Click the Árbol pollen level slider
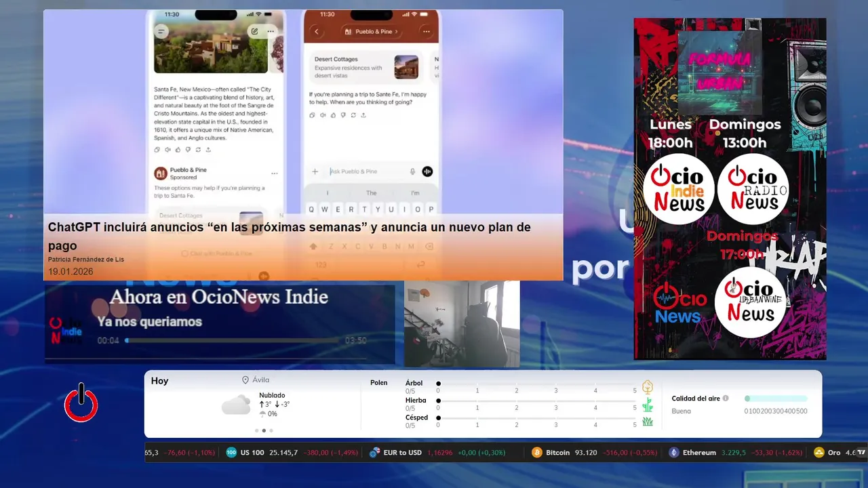The height and width of the screenshot is (488, 868). [537, 384]
